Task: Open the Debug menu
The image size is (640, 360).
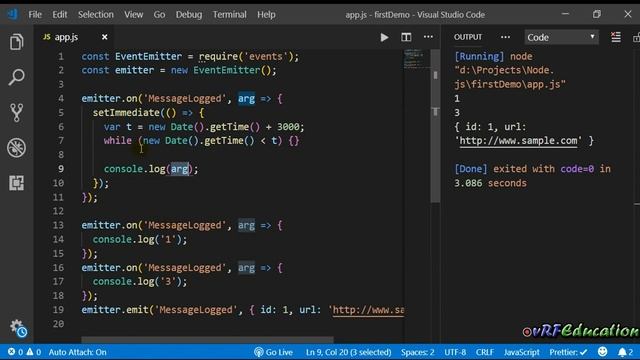Action: pos(189,14)
